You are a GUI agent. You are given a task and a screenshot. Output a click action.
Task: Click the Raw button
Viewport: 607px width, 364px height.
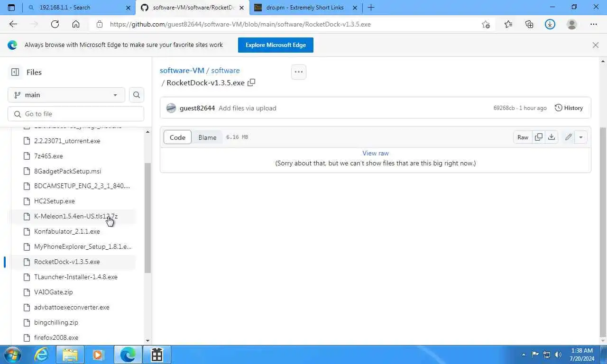[x=523, y=137]
